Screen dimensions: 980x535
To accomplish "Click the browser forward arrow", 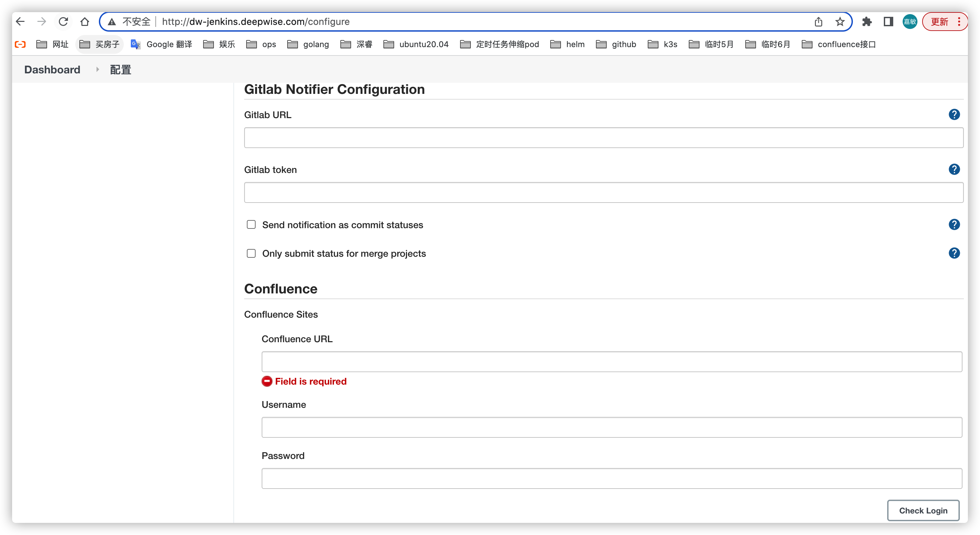I will (x=42, y=22).
